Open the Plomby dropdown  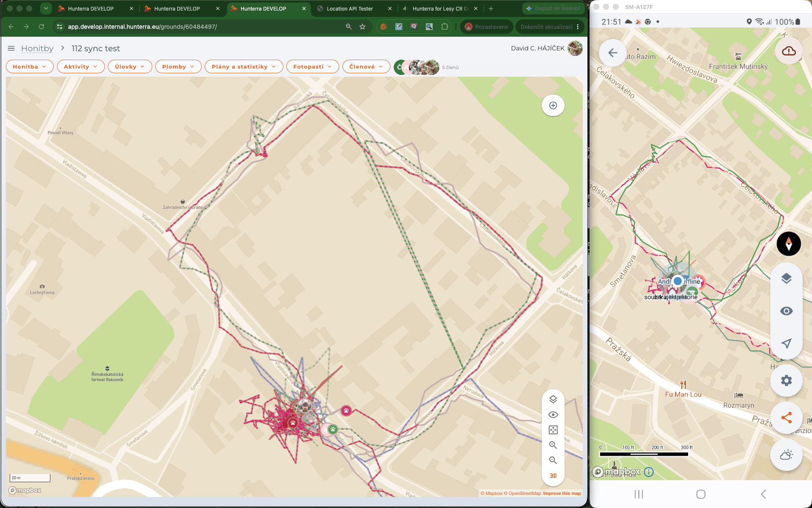(178, 66)
